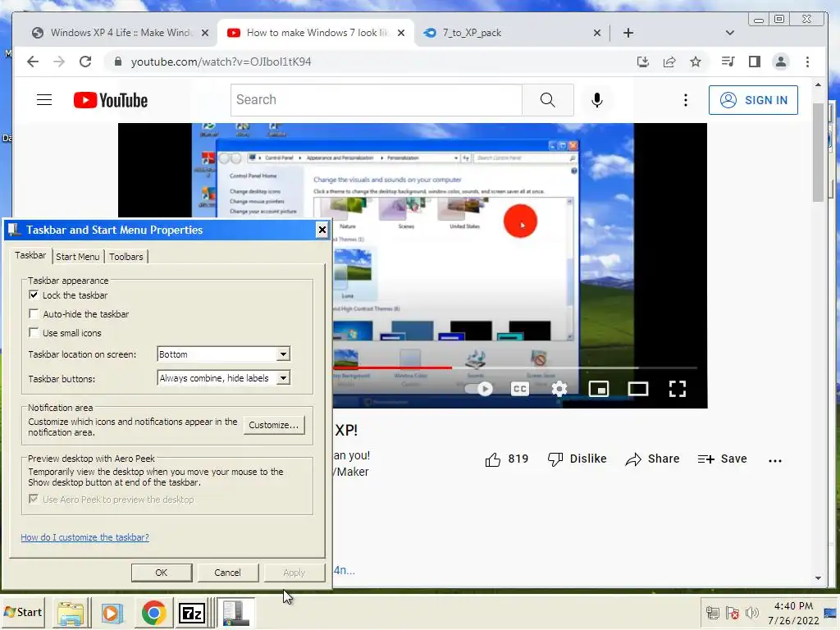The width and height of the screenshot is (840, 630).
Task: Close the Windows XP 4 Life tab
Action: point(204,33)
